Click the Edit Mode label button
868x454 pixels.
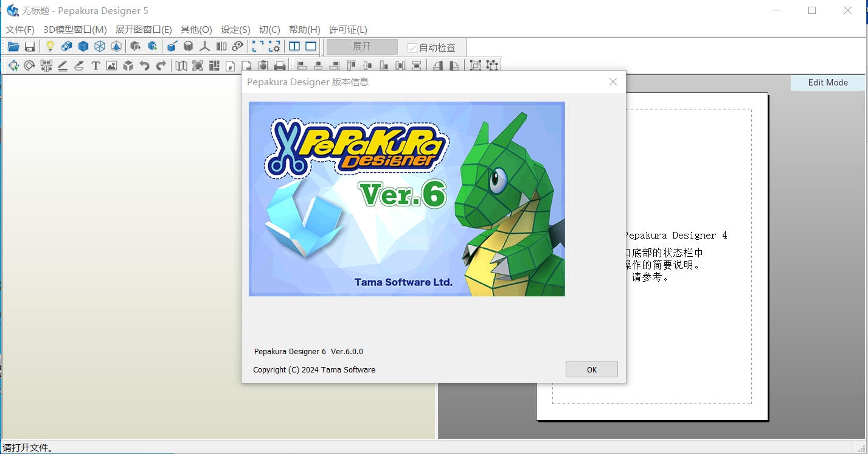point(828,83)
